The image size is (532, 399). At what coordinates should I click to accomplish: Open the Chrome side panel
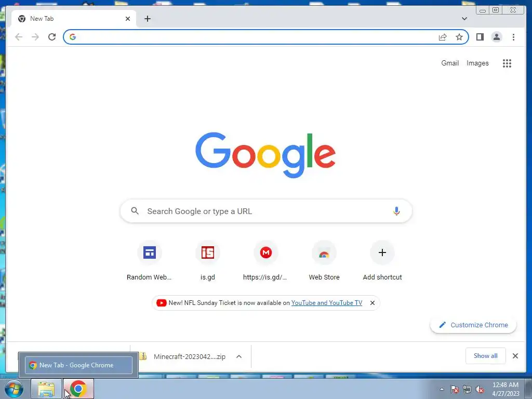click(x=480, y=37)
